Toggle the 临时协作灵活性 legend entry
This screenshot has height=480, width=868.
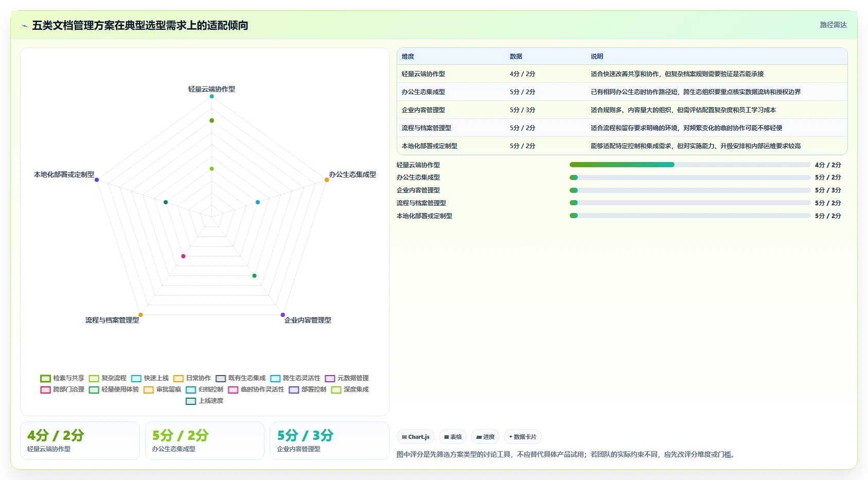coord(256,389)
